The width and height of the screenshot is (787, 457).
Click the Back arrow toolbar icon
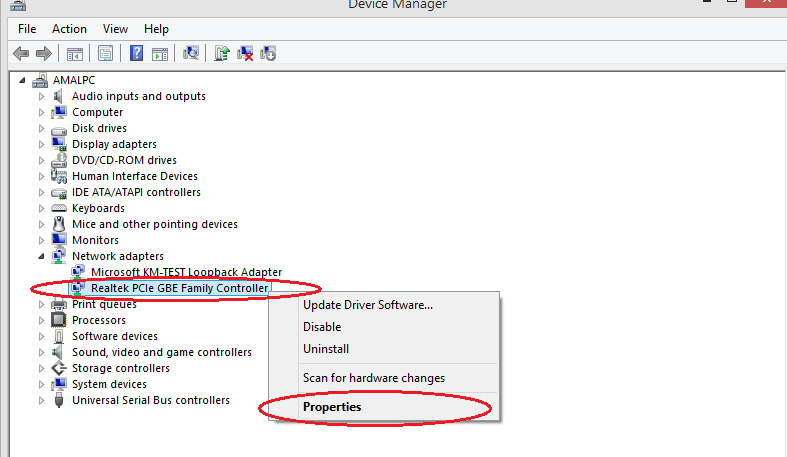[x=21, y=53]
